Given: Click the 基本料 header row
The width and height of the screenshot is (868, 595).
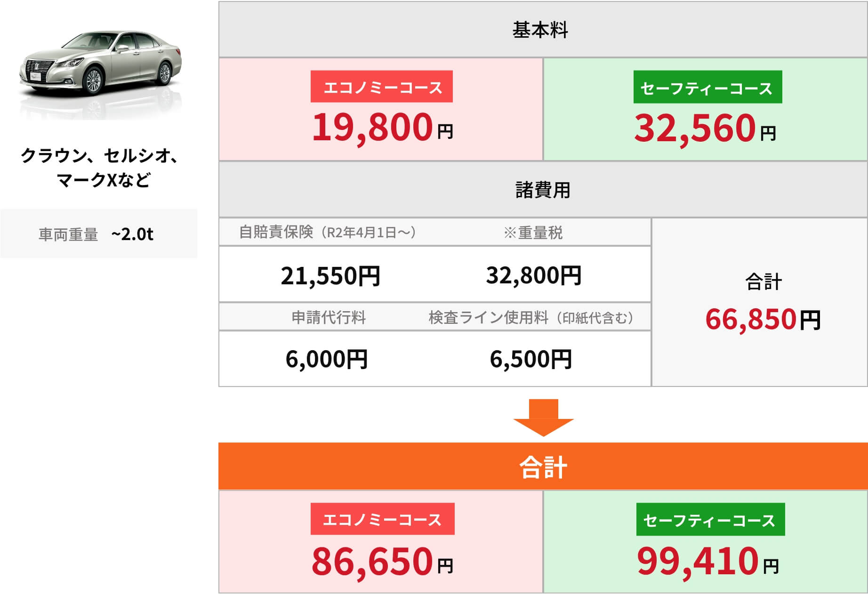Looking at the screenshot, I should (543, 30).
